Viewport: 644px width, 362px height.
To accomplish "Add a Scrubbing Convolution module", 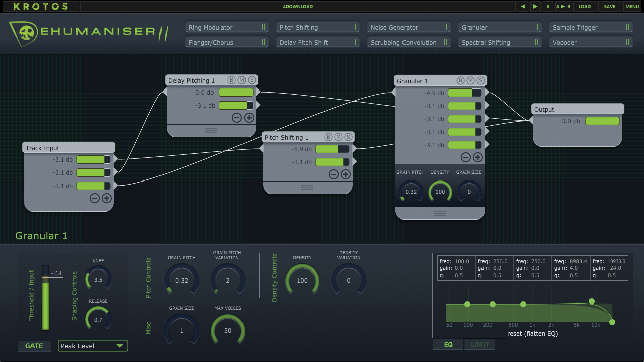I will (x=409, y=42).
